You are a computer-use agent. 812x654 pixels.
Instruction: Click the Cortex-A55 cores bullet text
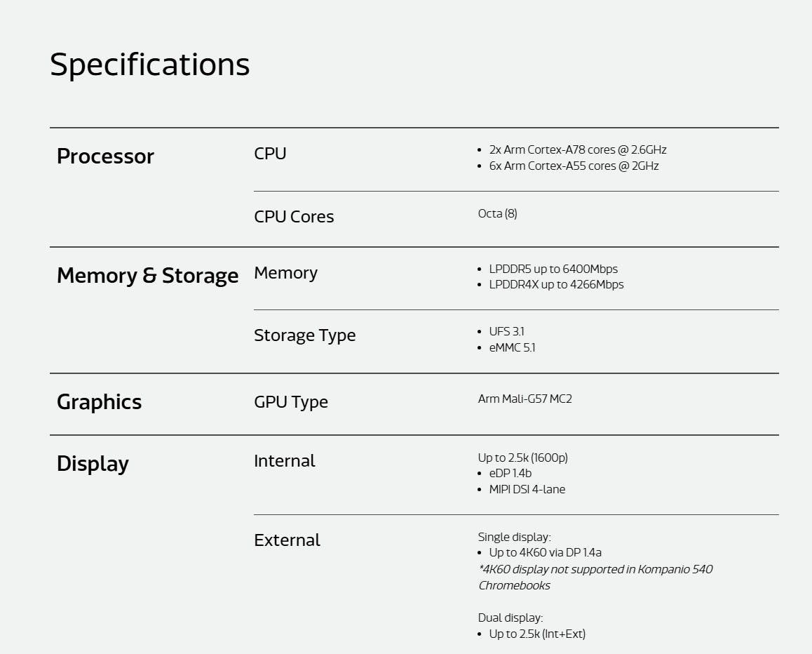pos(574,166)
